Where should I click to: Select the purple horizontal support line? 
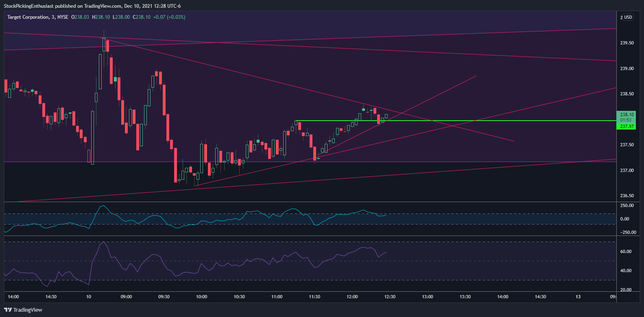[310, 162]
